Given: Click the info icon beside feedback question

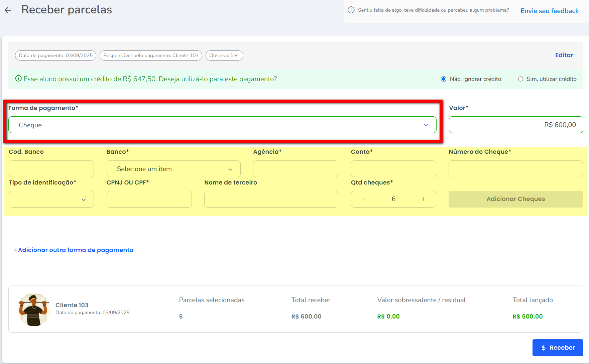Looking at the screenshot, I should point(351,10).
